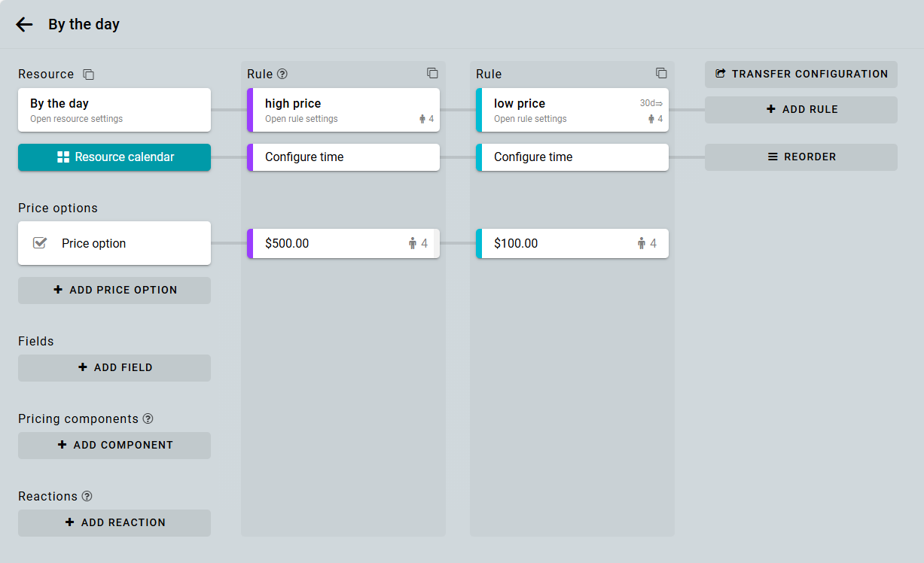Open Configure time for high price rule

point(343,157)
